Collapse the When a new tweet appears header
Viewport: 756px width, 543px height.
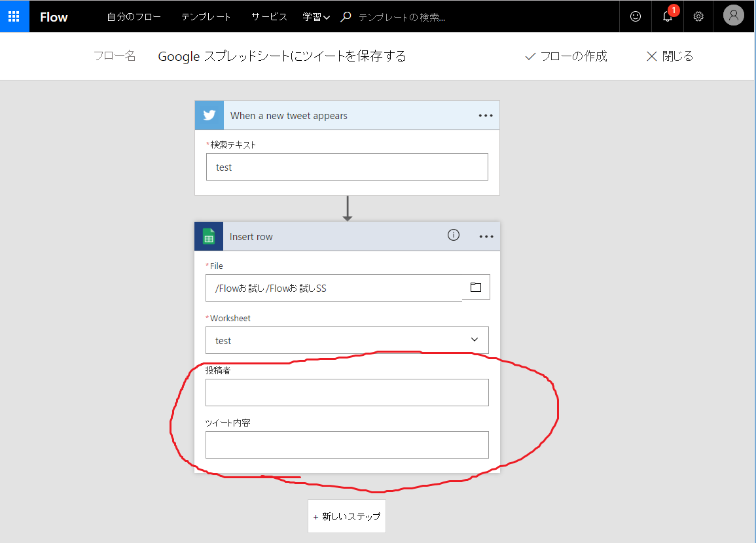pyautogui.click(x=347, y=116)
